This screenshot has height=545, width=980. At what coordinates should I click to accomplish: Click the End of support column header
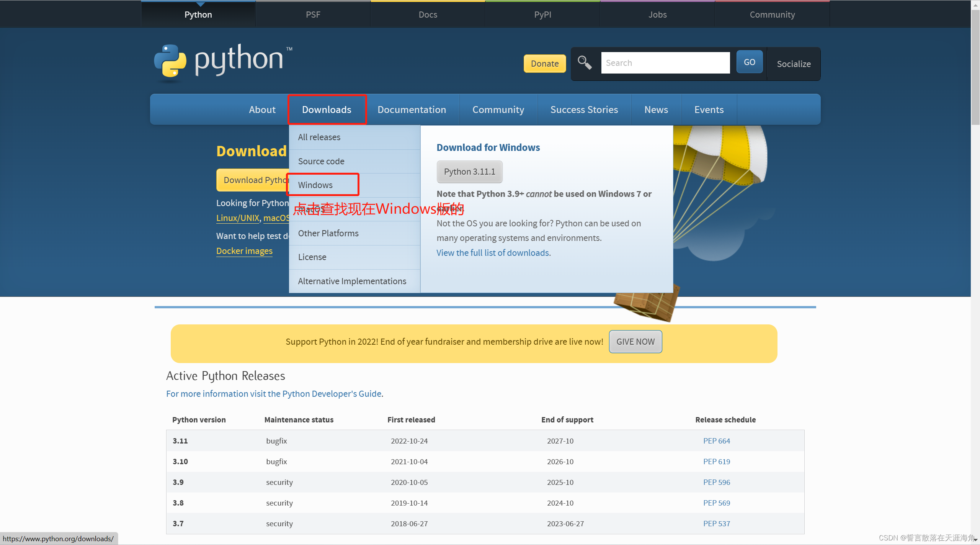567,420
